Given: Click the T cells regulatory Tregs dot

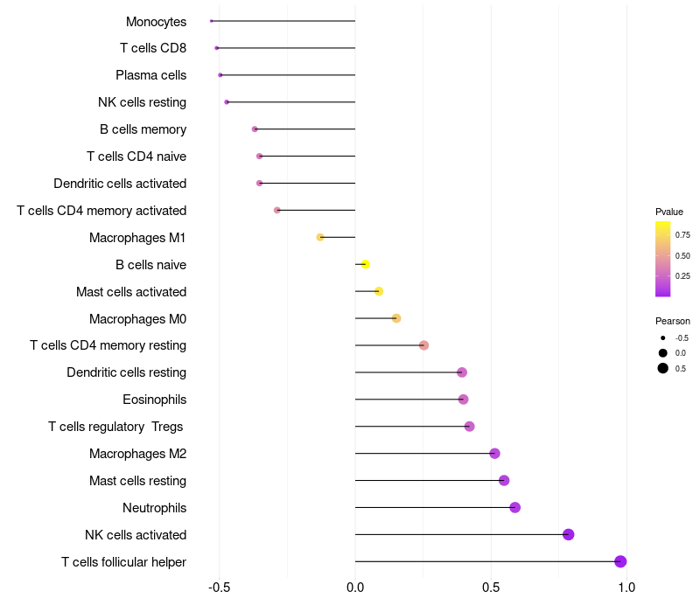Looking at the screenshot, I should (x=469, y=427).
